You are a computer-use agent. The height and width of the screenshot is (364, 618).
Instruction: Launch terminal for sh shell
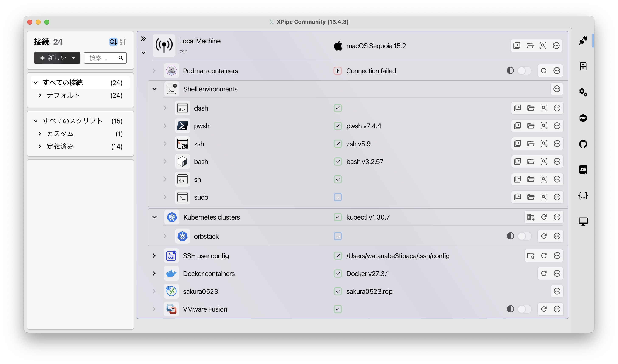(518, 179)
